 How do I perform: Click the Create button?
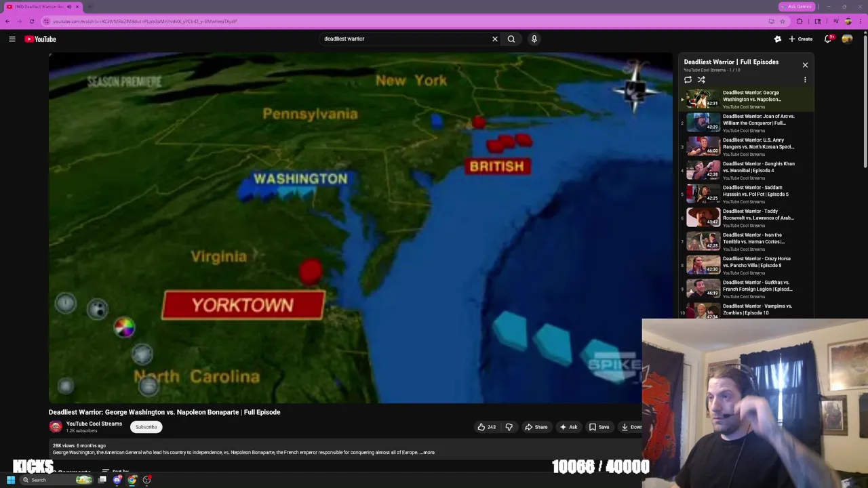coord(800,39)
